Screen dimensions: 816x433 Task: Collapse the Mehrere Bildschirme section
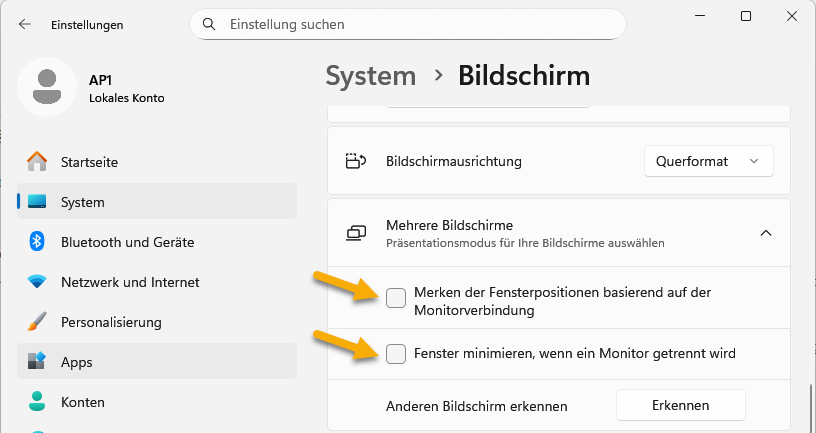coord(766,233)
